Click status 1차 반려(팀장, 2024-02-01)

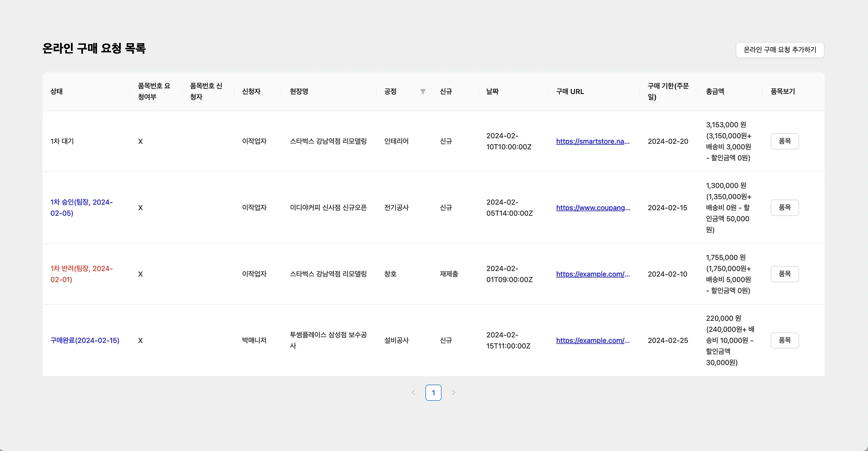pos(81,274)
